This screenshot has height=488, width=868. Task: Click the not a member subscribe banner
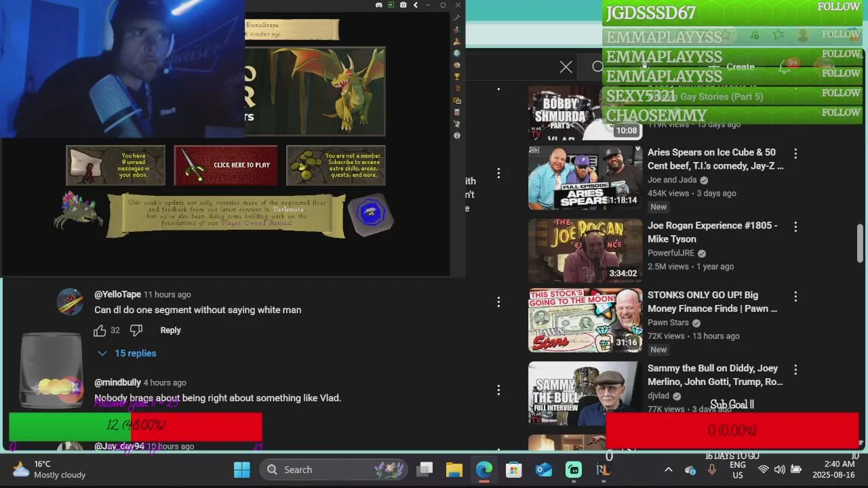[x=336, y=165]
